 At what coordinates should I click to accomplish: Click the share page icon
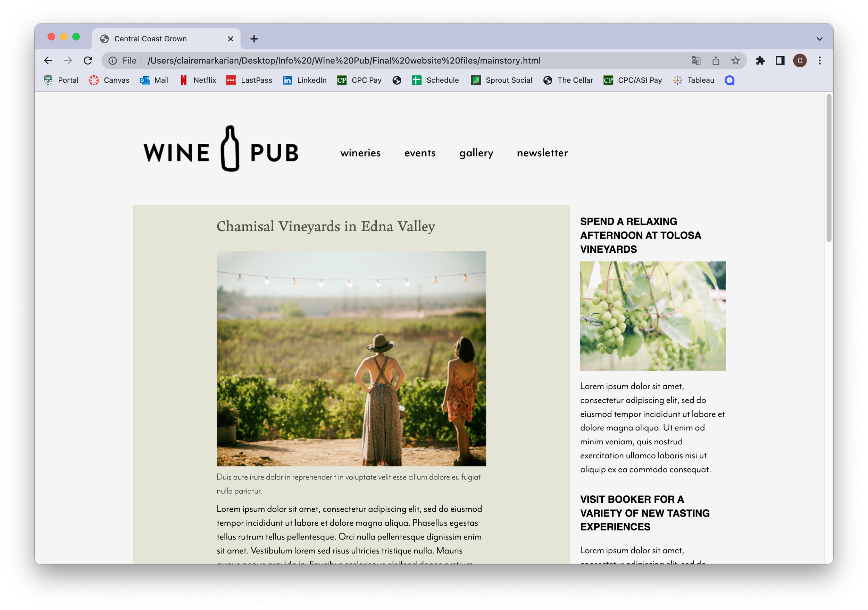[716, 60]
